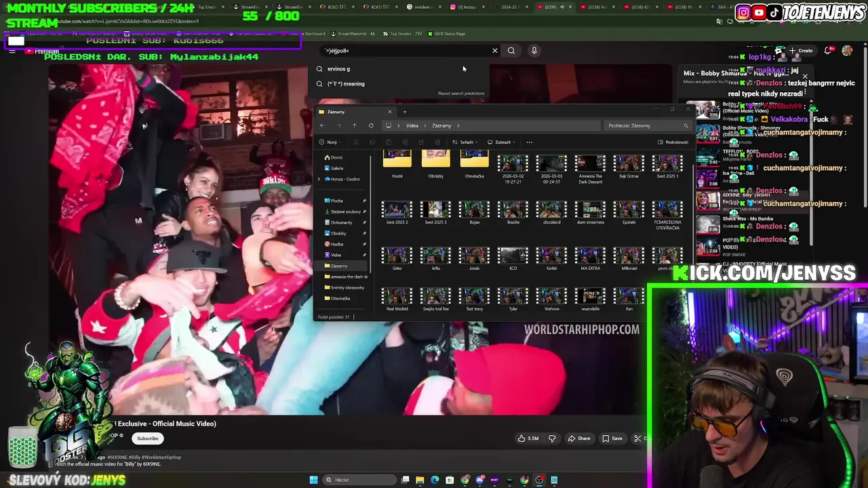
Task: Like the video showing 3.5M likes
Action: 528,439
